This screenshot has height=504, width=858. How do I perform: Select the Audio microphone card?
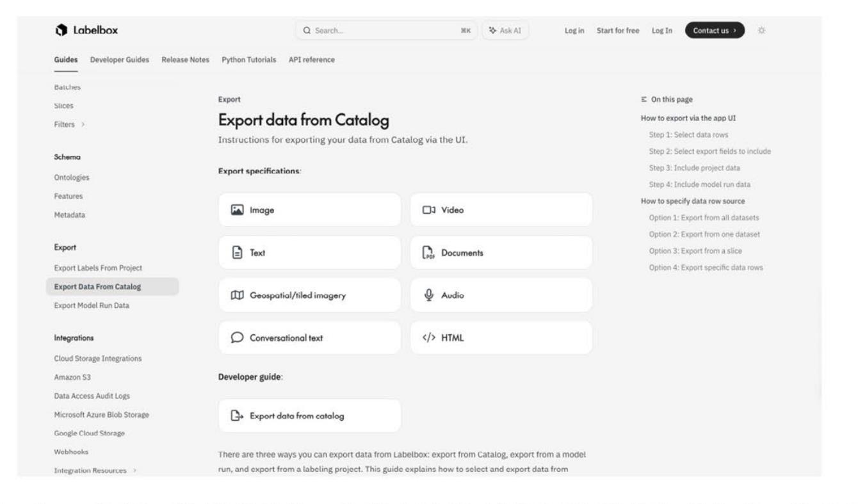pos(501,295)
